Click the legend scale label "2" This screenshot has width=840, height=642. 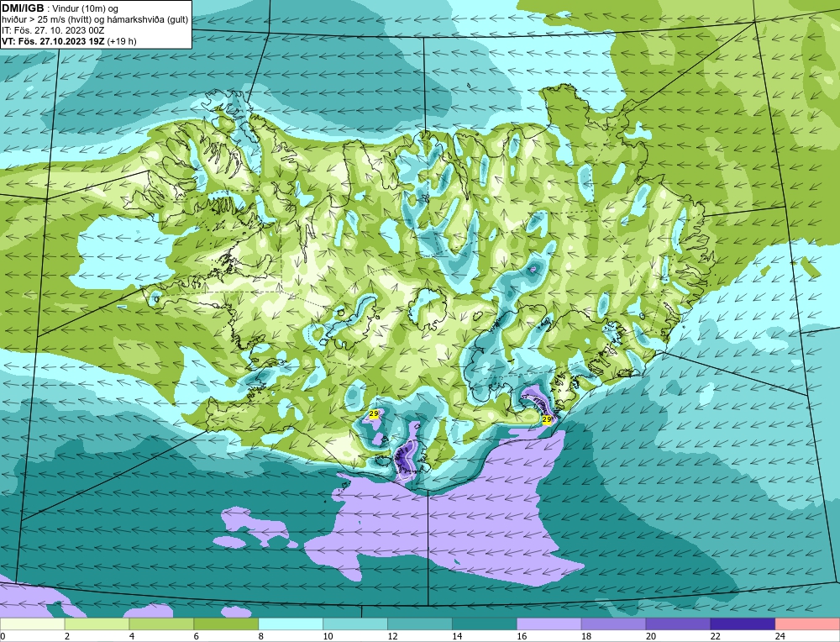pos(67,636)
